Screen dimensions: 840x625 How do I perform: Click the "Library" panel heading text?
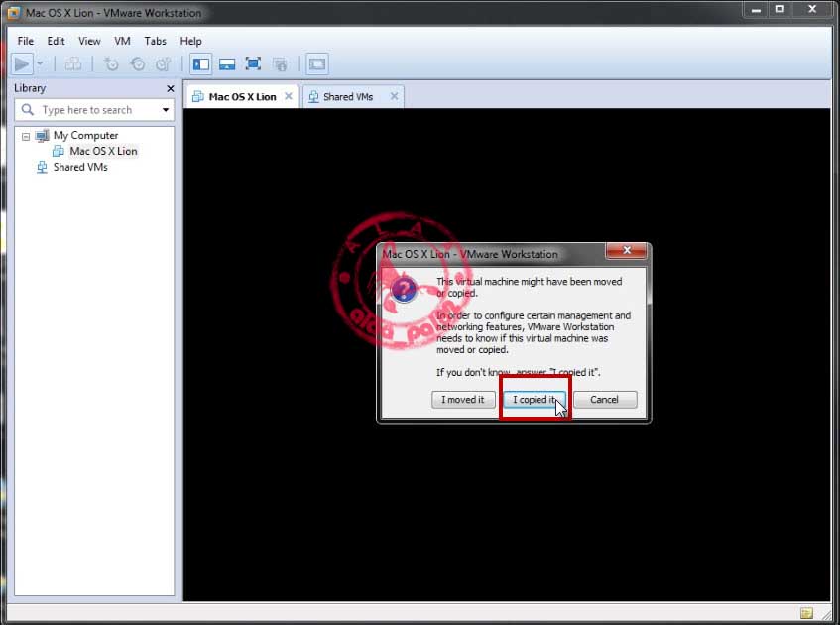30,88
